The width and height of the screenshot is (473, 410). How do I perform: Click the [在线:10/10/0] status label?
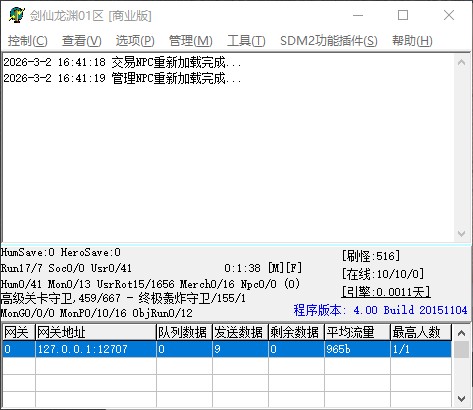click(x=383, y=274)
